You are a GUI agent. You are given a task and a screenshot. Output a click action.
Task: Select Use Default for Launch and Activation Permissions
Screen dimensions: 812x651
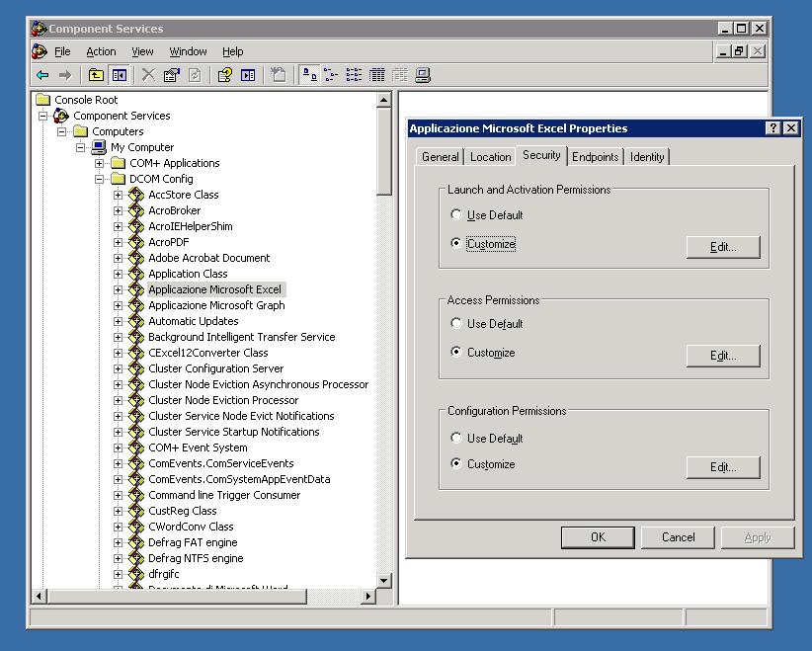(x=456, y=214)
